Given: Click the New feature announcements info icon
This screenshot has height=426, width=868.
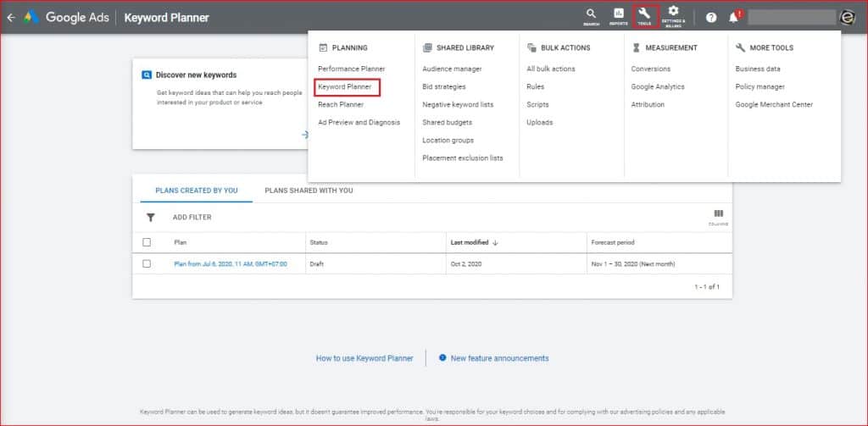Looking at the screenshot, I should 442,358.
